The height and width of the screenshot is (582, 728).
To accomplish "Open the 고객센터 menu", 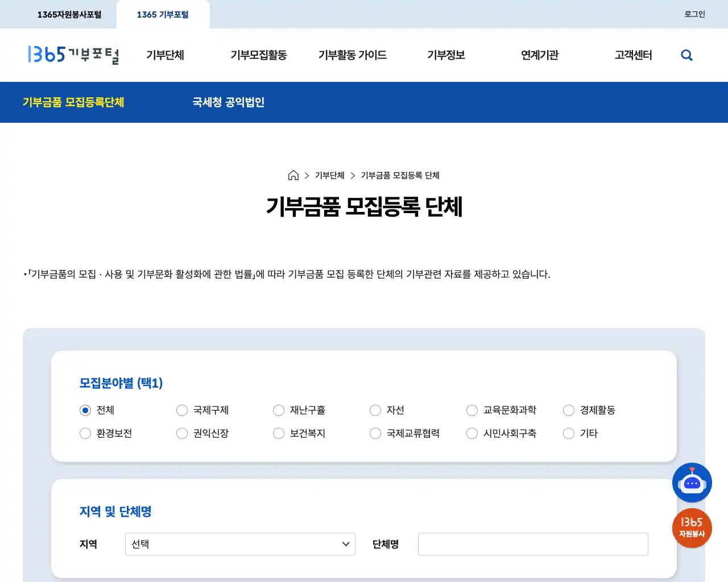I will [x=634, y=55].
